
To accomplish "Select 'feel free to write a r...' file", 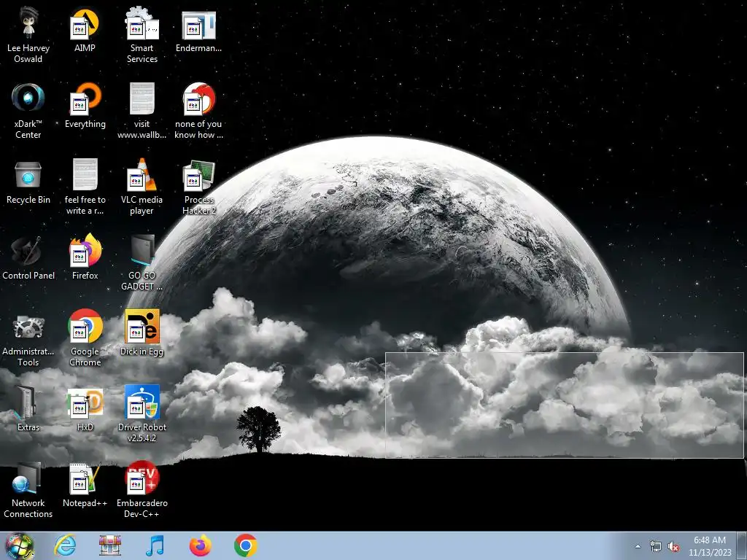I will pos(85,186).
